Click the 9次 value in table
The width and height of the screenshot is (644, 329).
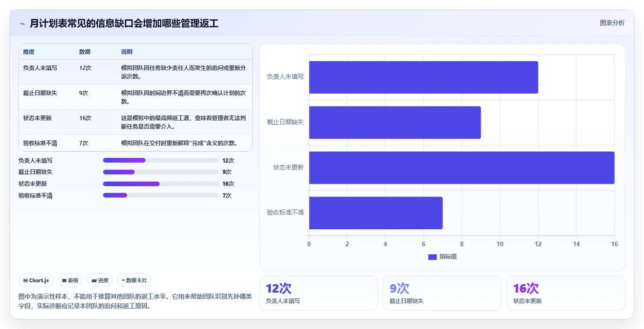click(x=84, y=93)
